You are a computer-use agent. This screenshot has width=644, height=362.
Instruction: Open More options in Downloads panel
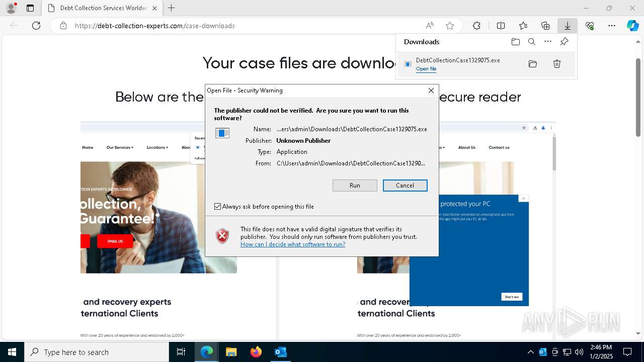[548, 42]
